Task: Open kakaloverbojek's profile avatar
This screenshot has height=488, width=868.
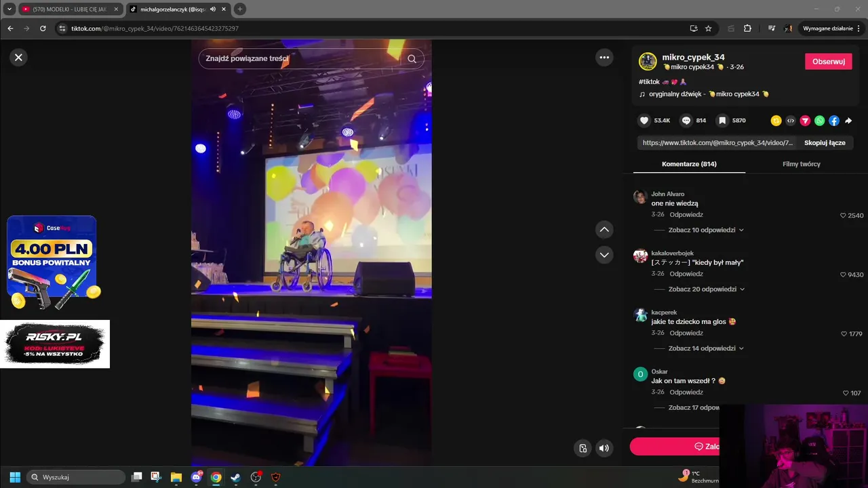Action: [640, 256]
